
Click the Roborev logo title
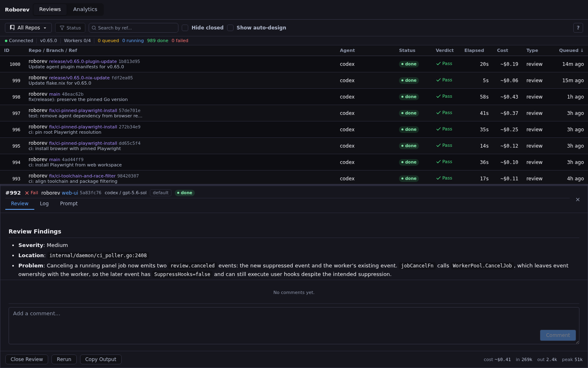point(17,9)
